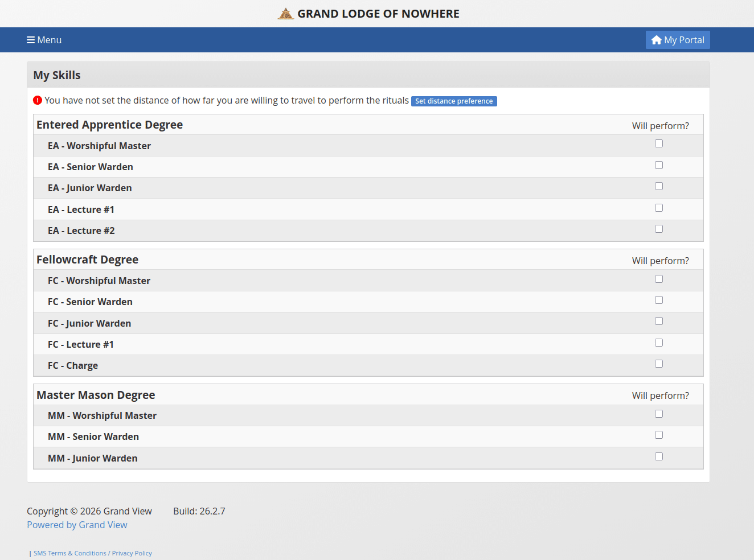Click Set distance preference button
This screenshot has height=560, width=754.
click(x=454, y=101)
